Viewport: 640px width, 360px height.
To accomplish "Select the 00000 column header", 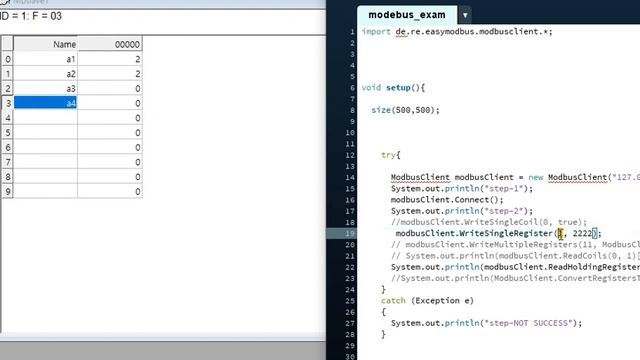I will [110, 44].
